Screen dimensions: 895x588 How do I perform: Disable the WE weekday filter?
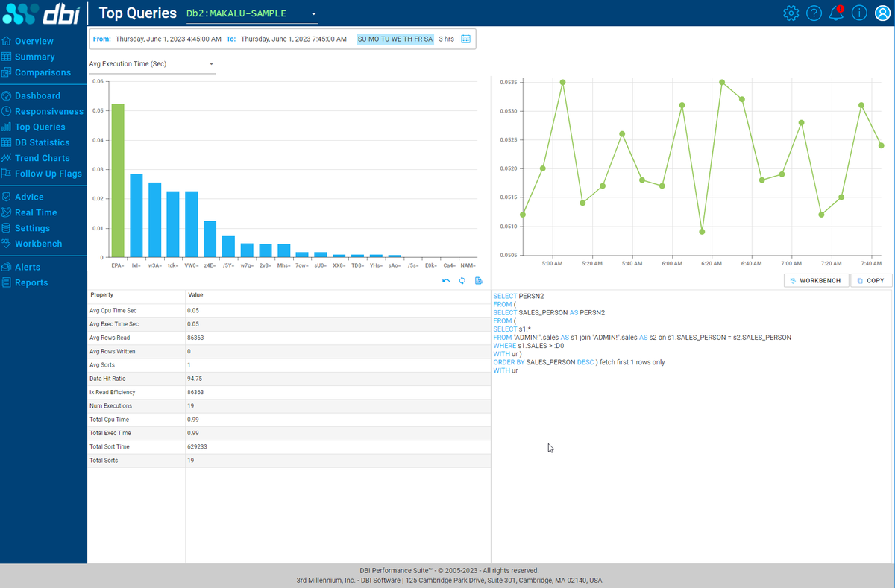(396, 39)
